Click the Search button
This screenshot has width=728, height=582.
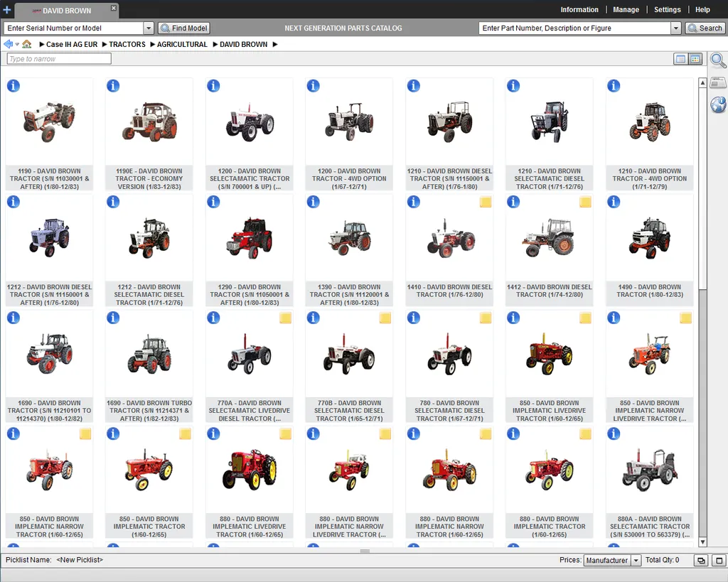click(705, 28)
